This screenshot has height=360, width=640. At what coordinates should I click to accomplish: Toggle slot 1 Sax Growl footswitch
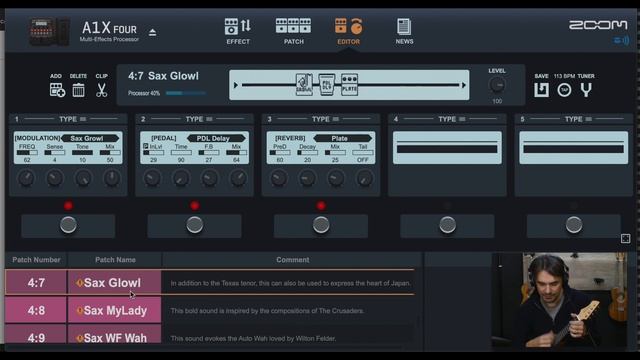click(x=68, y=225)
